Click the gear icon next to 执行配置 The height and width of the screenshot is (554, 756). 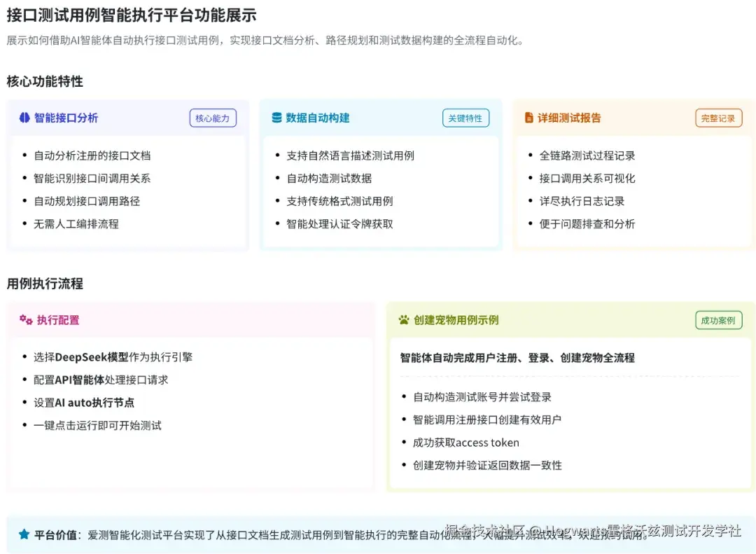click(x=24, y=319)
